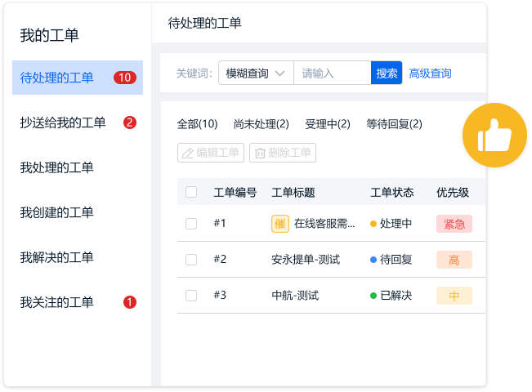Click the yellow thumbs-up icon
Viewport: 532px width, 392px height.
tap(494, 136)
